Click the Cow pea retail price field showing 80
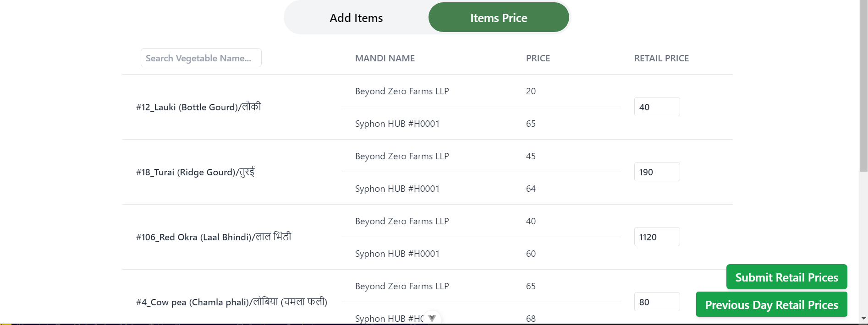This screenshot has width=868, height=325. click(657, 302)
